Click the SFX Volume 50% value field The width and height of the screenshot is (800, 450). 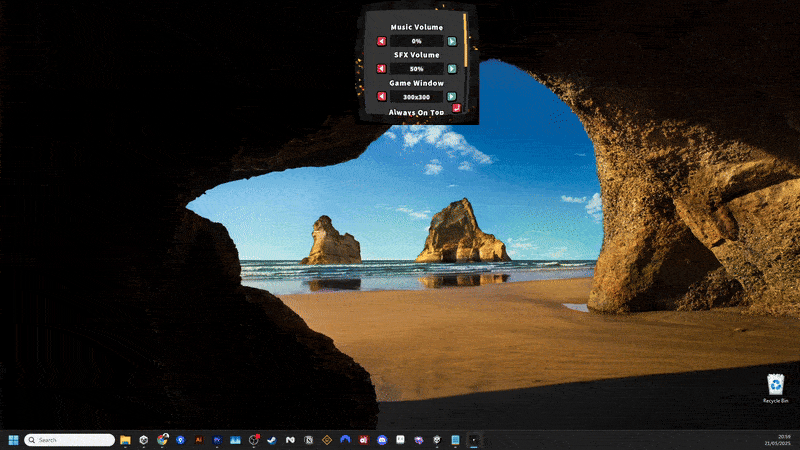tap(416, 69)
